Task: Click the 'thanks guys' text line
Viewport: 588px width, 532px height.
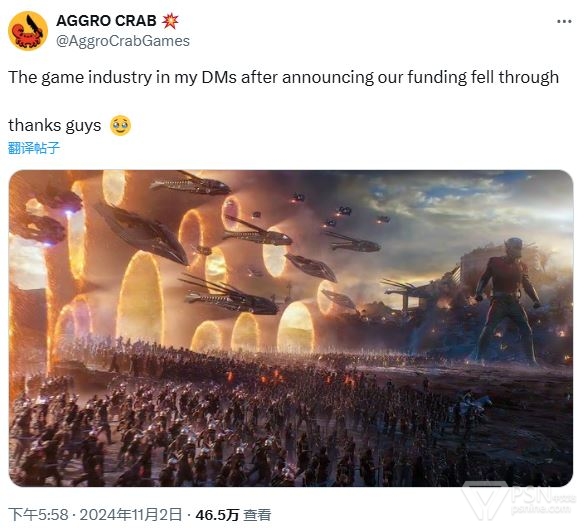Action: pos(55,125)
